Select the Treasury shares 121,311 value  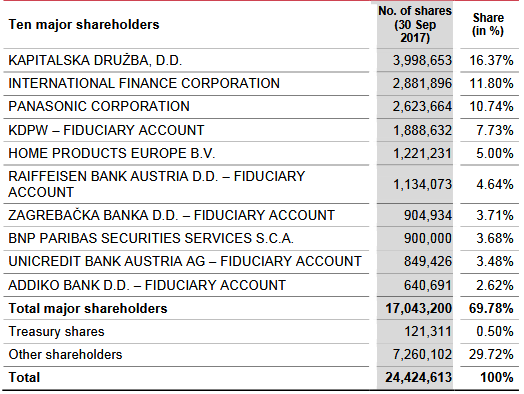tap(428, 332)
